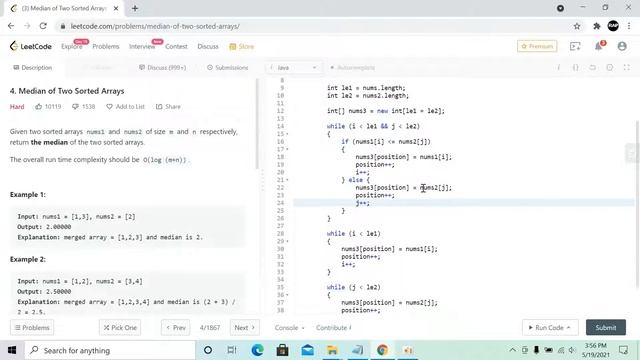Open the user profile avatar menu
The width and height of the screenshot is (640, 360).
click(x=622, y=46)
